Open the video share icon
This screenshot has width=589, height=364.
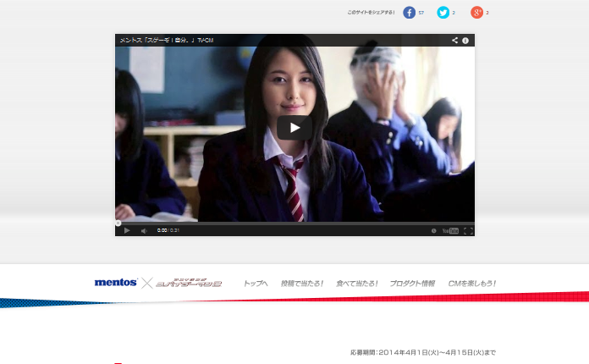(454, 40)
